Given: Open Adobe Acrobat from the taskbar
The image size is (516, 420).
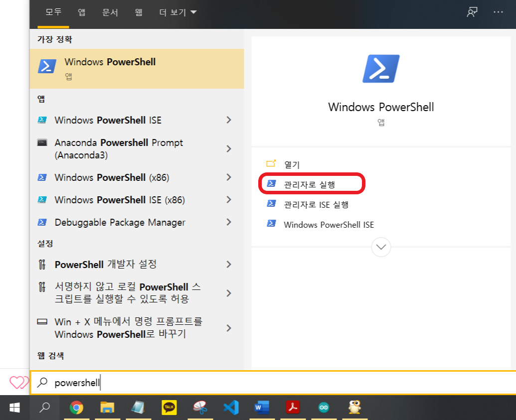Looking at the screenshot, I should pos(293,408).
